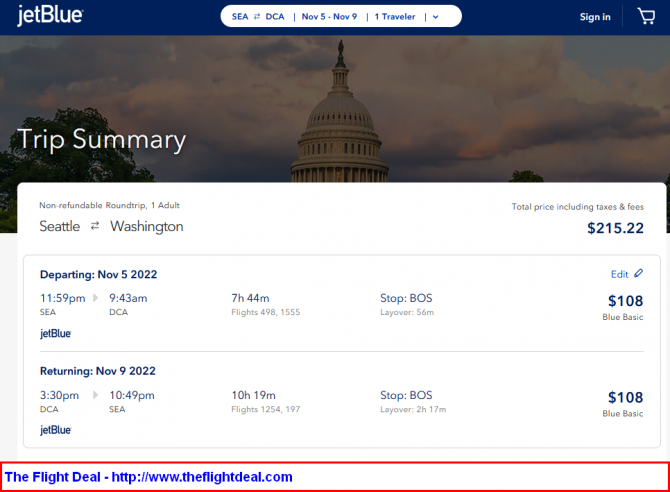The width and height of the screenshot is (670, 492).
Task: Click the 1 Traveler selector
Action: pyautogui.click(x=395, y=17)
